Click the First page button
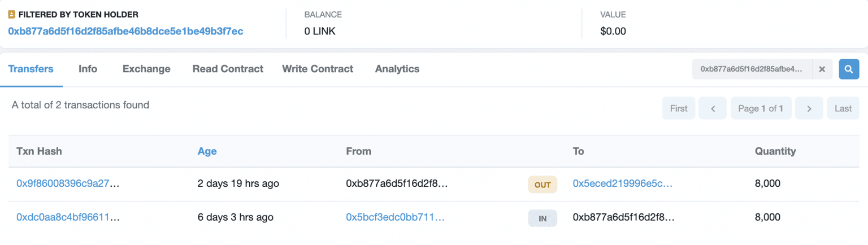Screen dimensions: 868x245 [679, 108]
